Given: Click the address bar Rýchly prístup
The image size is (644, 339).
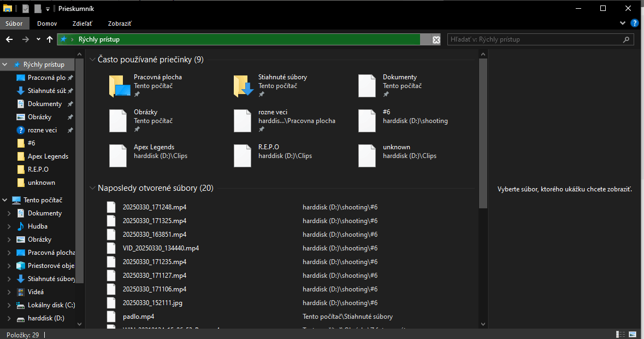Looking at the screenshot, I should [x=238, y=39].
